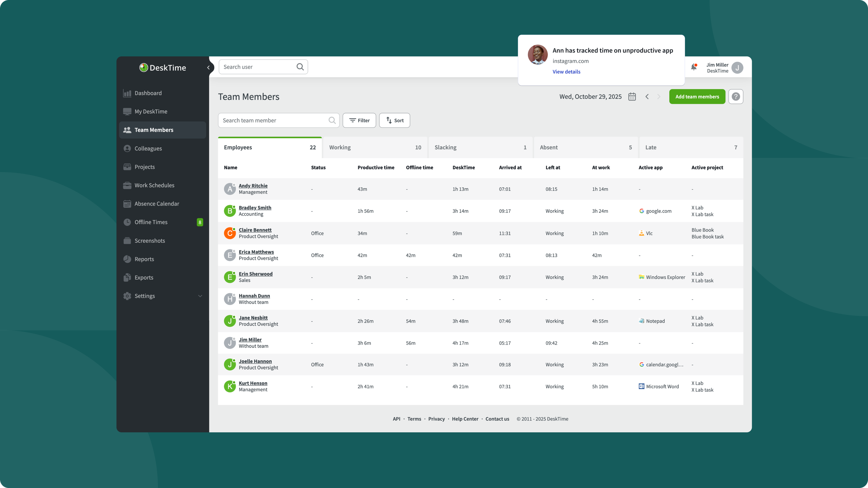Screen dimensions: 868x488
Task: Open Claire Bennett's profile link
Action: tap(255, 230)
